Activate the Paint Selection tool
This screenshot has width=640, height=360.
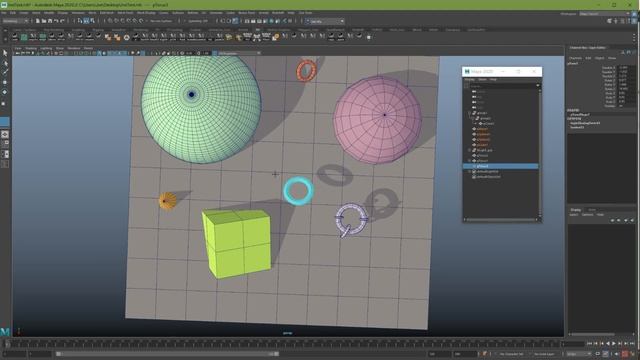[x=5, y=72]
